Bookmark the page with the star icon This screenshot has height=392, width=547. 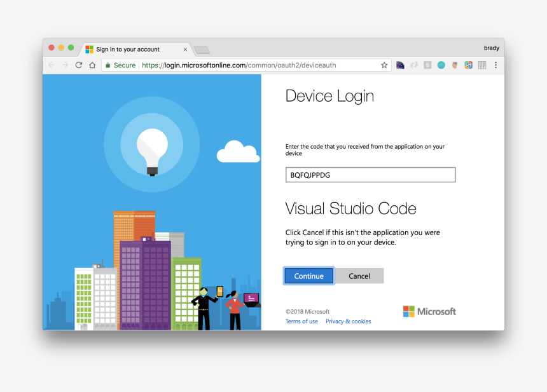click(384, 65)
